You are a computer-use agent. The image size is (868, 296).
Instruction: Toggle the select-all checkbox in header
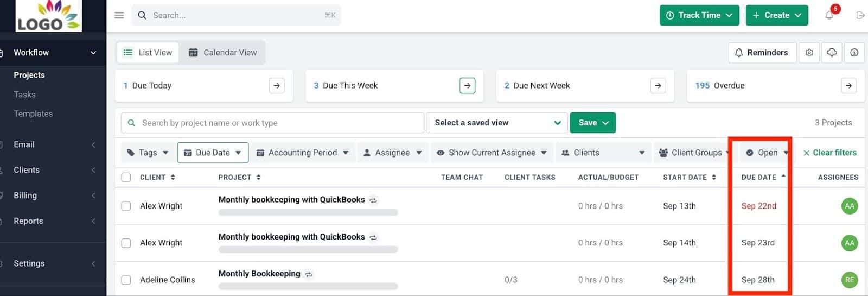coord(126,177)
